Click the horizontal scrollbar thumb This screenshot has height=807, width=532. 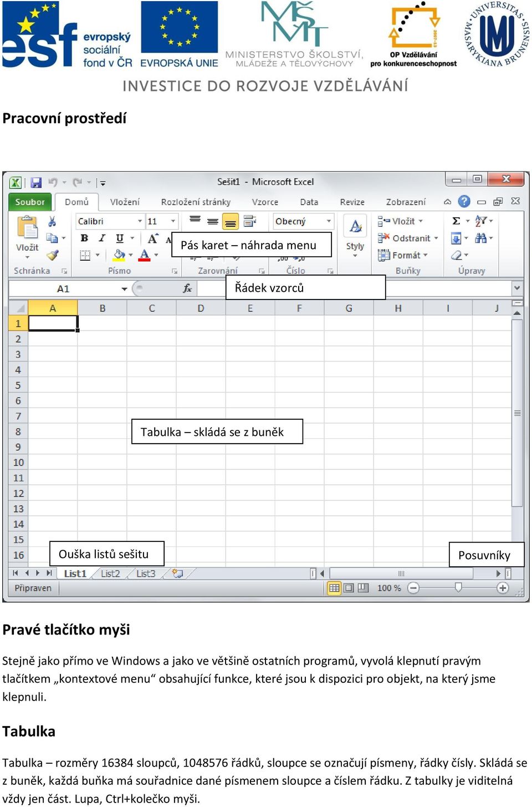click(401, 573)
